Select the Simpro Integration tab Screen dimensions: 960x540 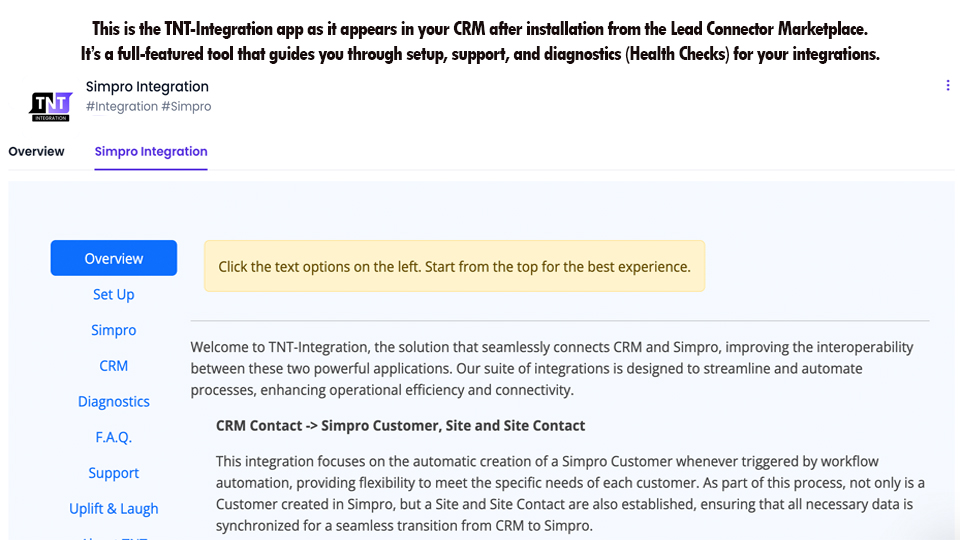(x=151, y=152)
